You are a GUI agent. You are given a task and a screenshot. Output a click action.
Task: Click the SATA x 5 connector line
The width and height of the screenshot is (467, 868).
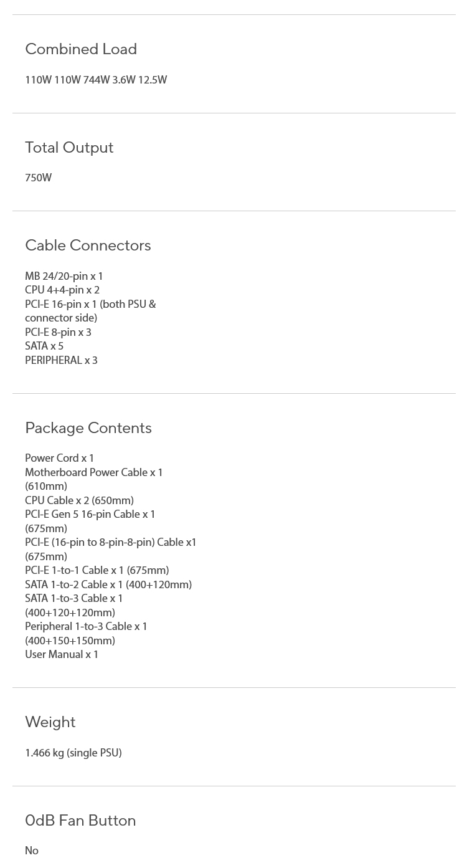[44, 346]
